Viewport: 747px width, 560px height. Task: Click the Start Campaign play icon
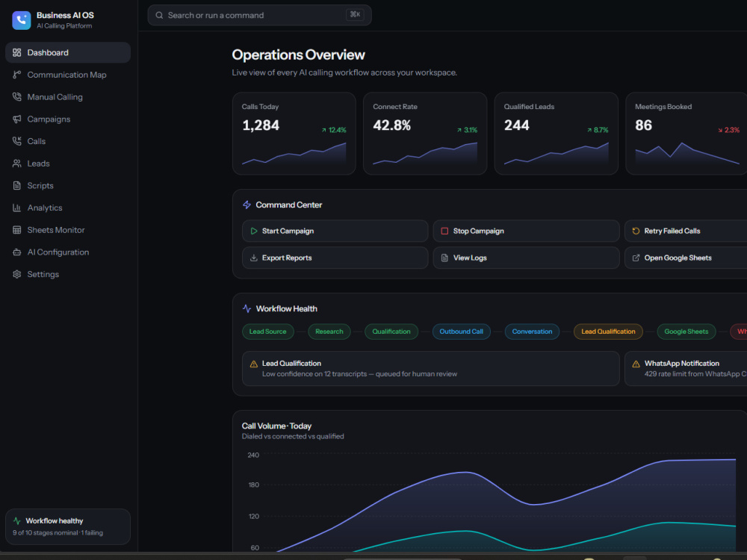253,231
